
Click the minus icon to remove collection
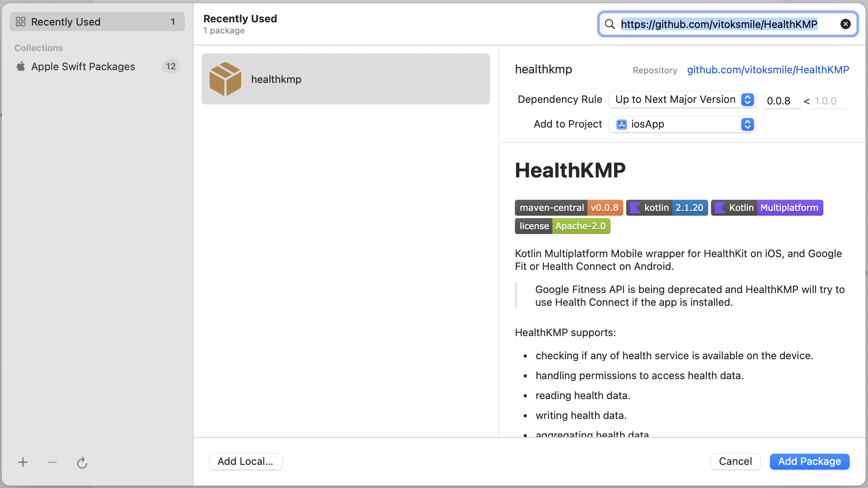click(x=52, y=462)
